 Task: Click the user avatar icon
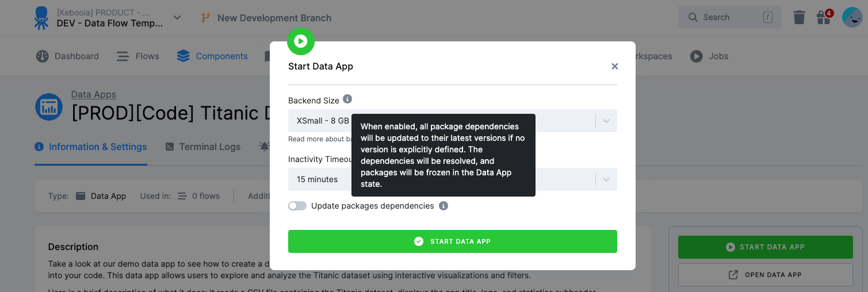(x=852, y=17)
